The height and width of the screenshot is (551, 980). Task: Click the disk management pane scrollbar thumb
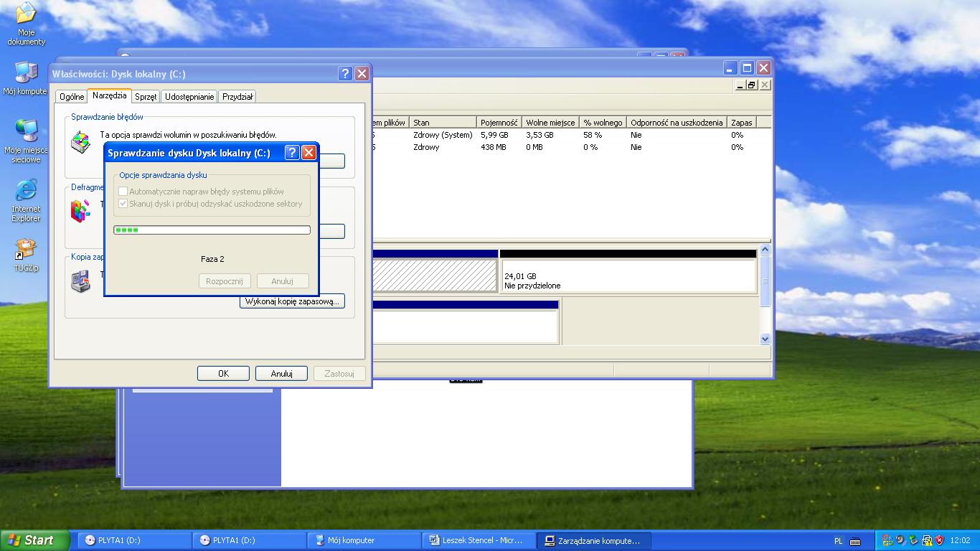point(765,281)
